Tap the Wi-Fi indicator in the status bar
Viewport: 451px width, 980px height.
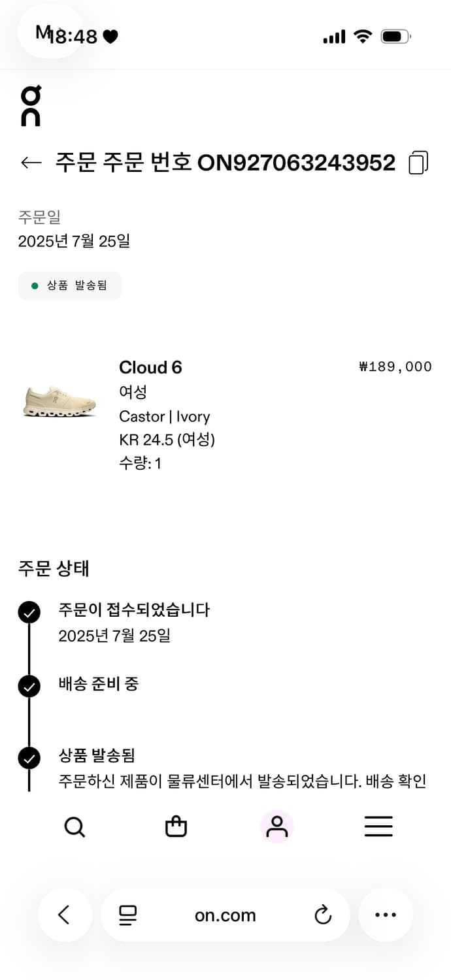[x=363, y=37]
